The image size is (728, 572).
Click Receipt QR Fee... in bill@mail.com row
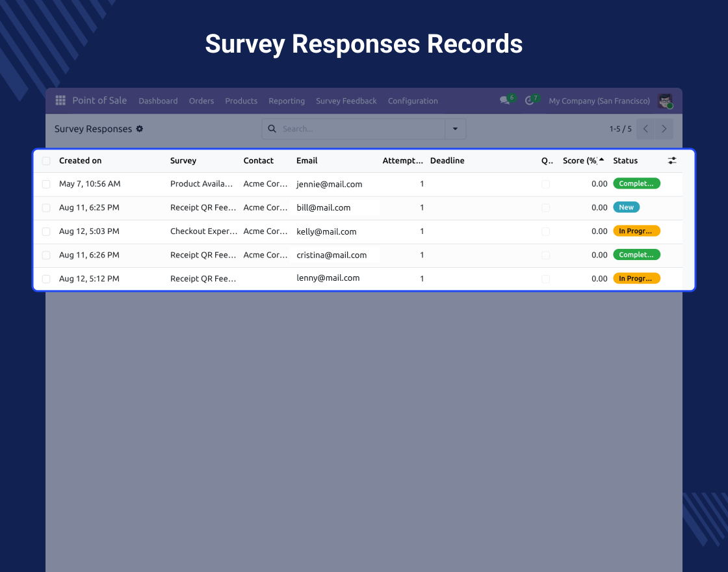click(203, 207)
